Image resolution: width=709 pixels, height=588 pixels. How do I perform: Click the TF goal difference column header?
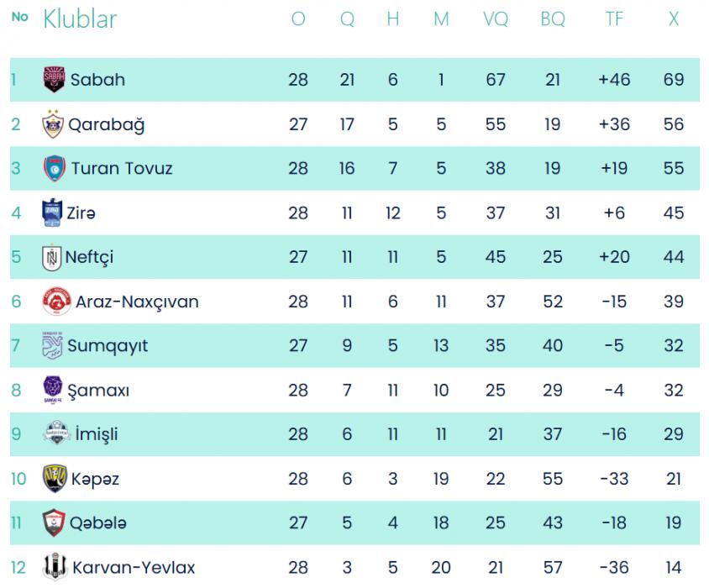click(x=614, y=18)
